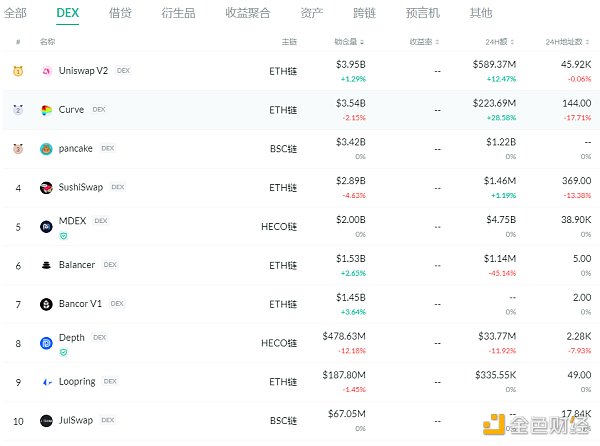Click the Uniswap V2 logo icon
Screen dimensions: 600x446
click(46, 71)
